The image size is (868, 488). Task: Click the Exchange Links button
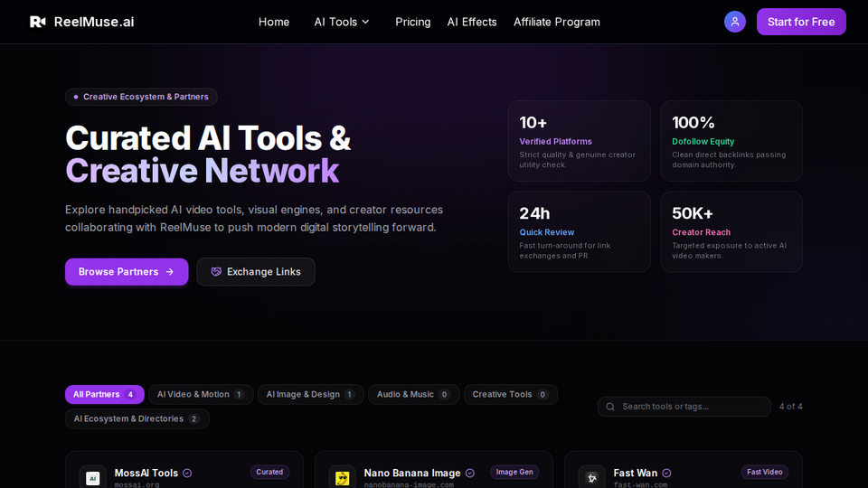click(256, 272)
